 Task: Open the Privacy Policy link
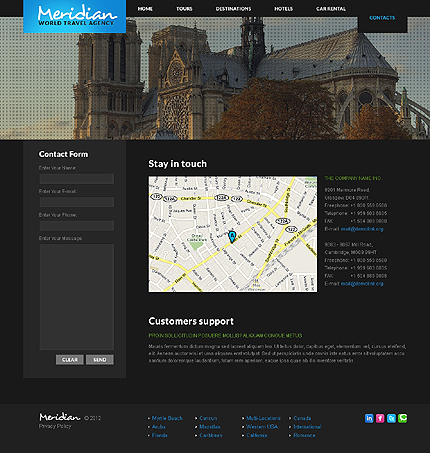55,426
